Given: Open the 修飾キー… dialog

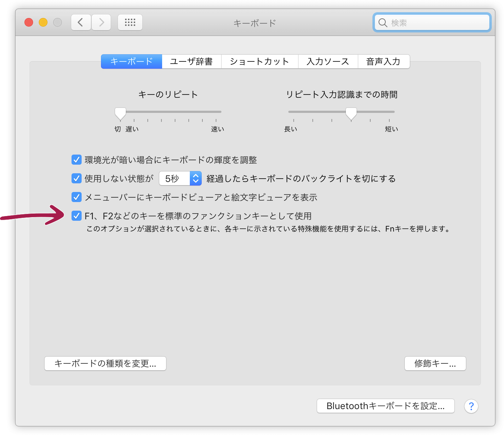Looking at the screenshot, I should pyautogui.click(x=435, y=363).
